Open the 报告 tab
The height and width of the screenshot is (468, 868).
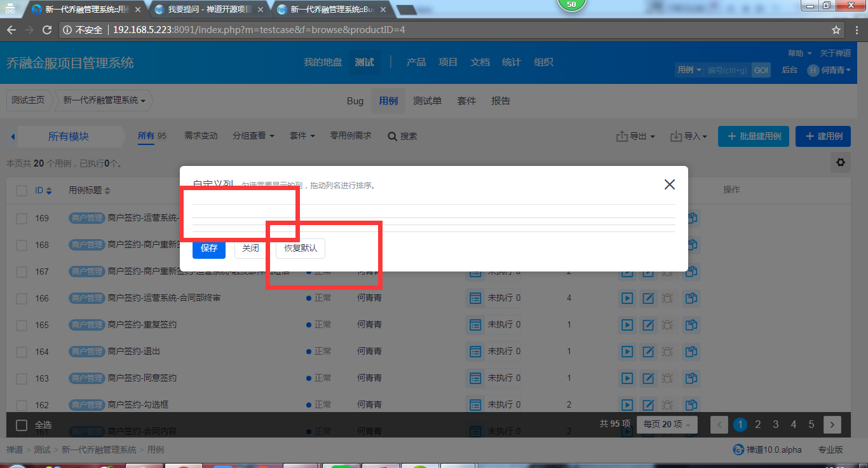(501, 101)
